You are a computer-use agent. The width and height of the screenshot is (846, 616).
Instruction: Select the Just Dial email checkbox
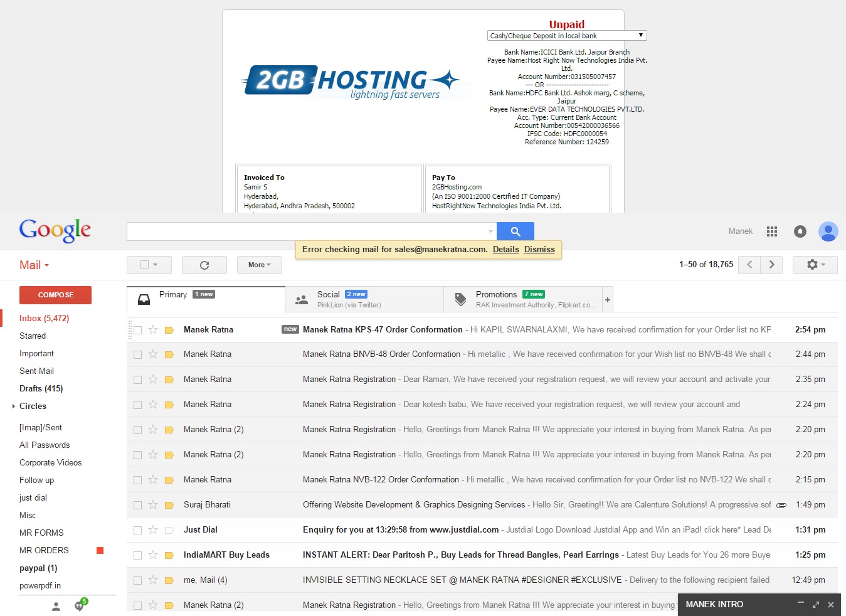tap(137, 531)
